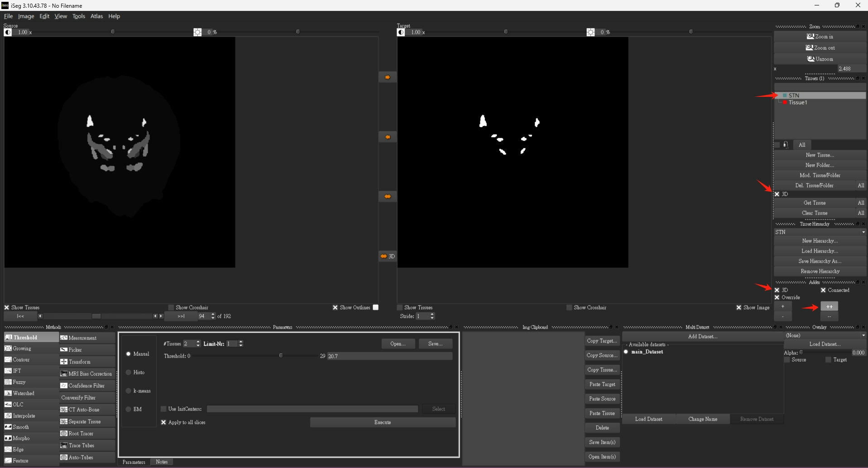This screenshot has height=468, width=868.
Task: Increase the #Tissues spinner value
Action: pos(198,342)
